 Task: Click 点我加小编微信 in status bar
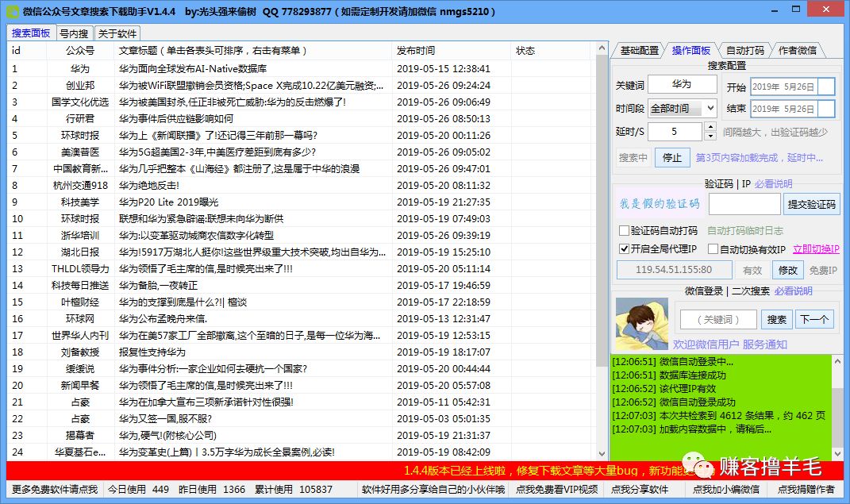coord(726,490)
